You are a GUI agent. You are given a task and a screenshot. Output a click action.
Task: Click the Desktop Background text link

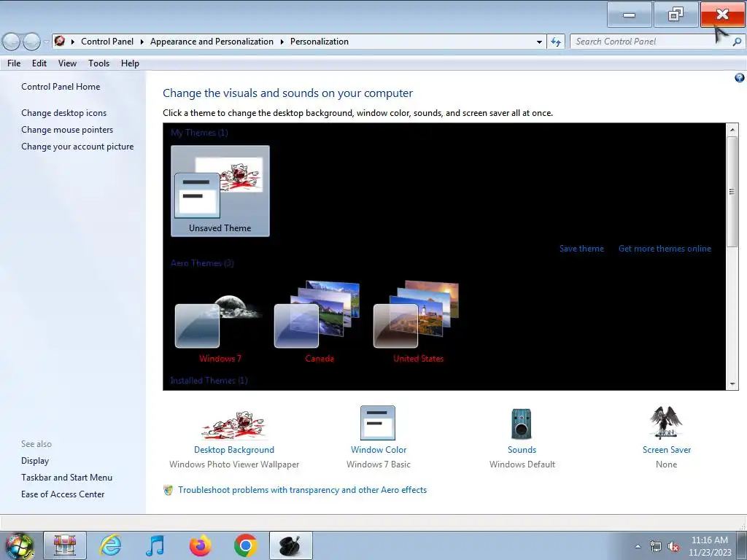pyautogui.click(x=234, y=449)
